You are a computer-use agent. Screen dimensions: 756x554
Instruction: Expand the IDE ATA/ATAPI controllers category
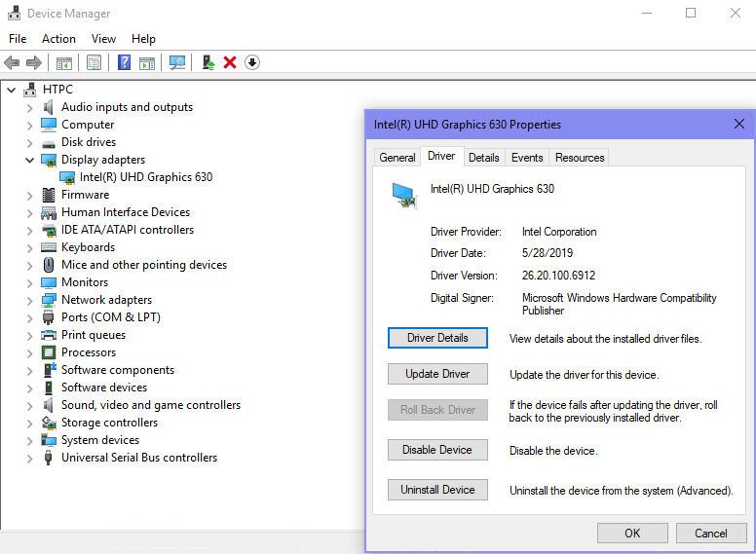point(30,231)
